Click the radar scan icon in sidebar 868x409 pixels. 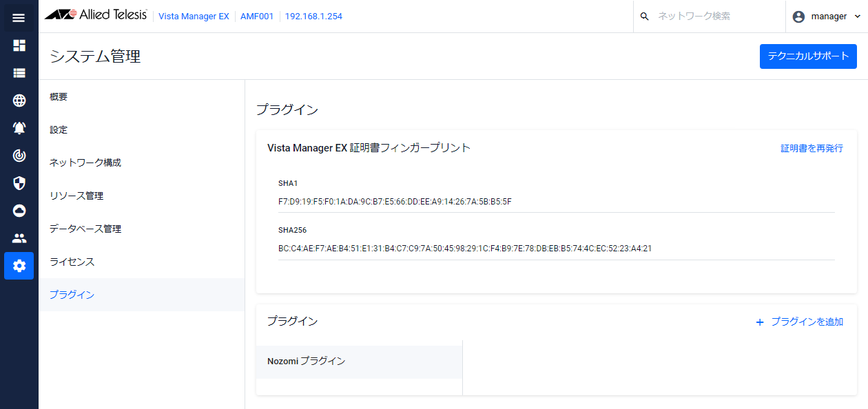point(19,156)
